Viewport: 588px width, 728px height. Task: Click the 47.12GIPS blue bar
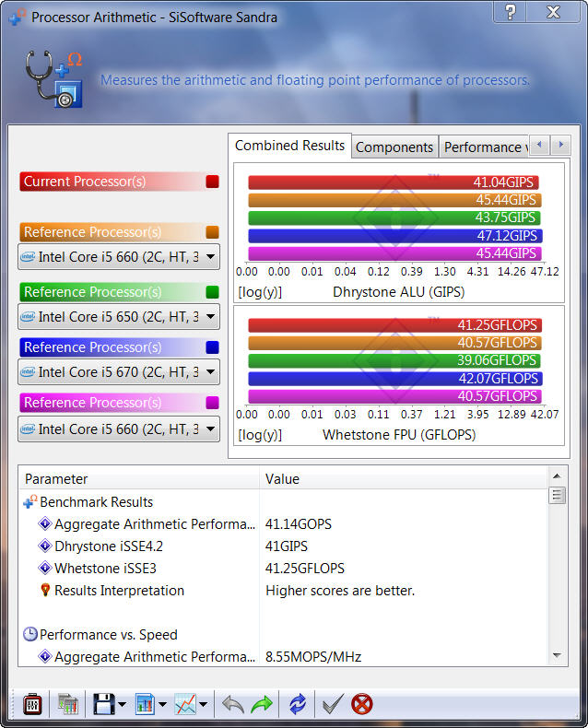point(395,235)
